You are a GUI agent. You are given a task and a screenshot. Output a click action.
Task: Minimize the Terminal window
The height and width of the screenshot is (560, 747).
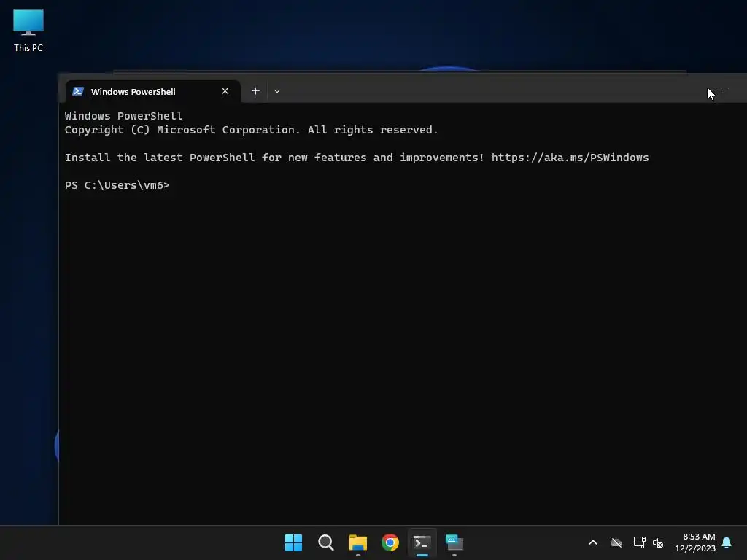(725, 88)
